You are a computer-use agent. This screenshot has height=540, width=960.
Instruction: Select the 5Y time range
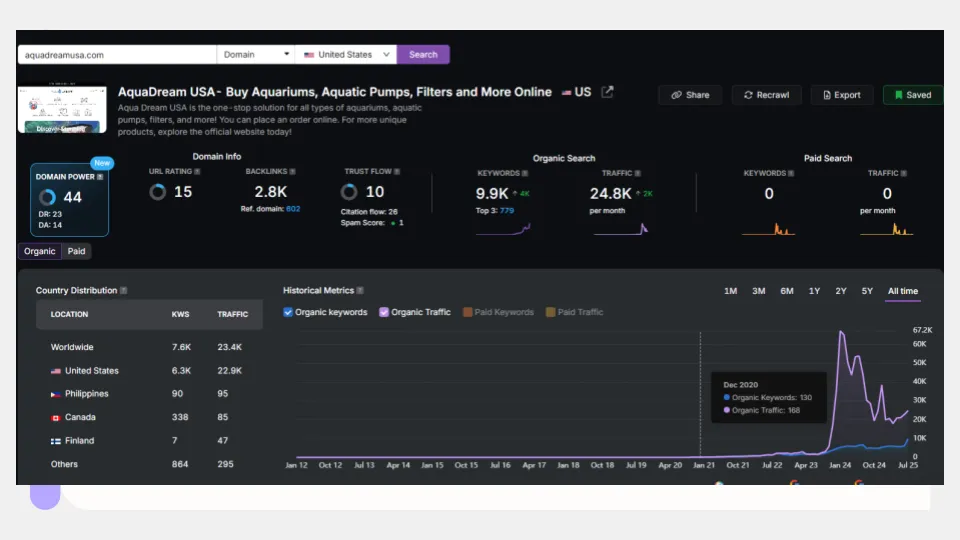pos(867,291)
